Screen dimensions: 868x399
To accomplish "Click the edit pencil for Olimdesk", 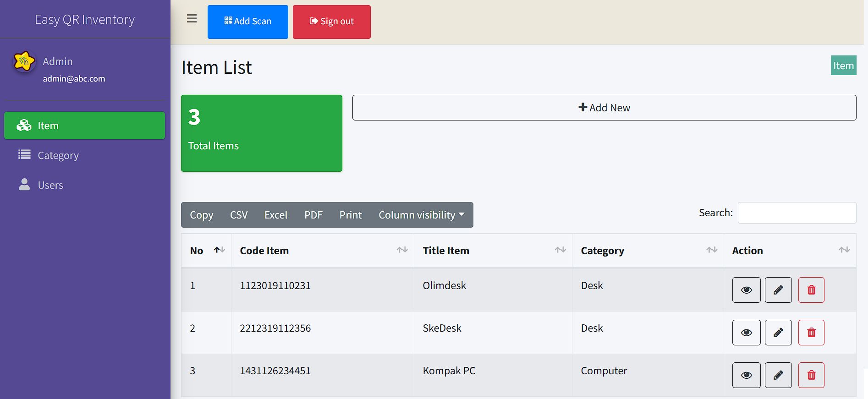I will [778, 290].
